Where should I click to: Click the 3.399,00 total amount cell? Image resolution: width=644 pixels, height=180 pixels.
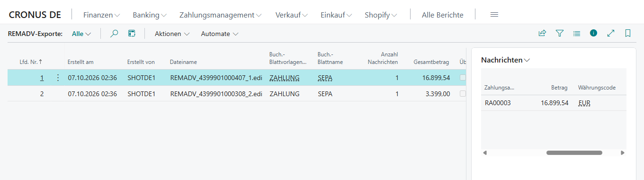(x=438, y=94)
